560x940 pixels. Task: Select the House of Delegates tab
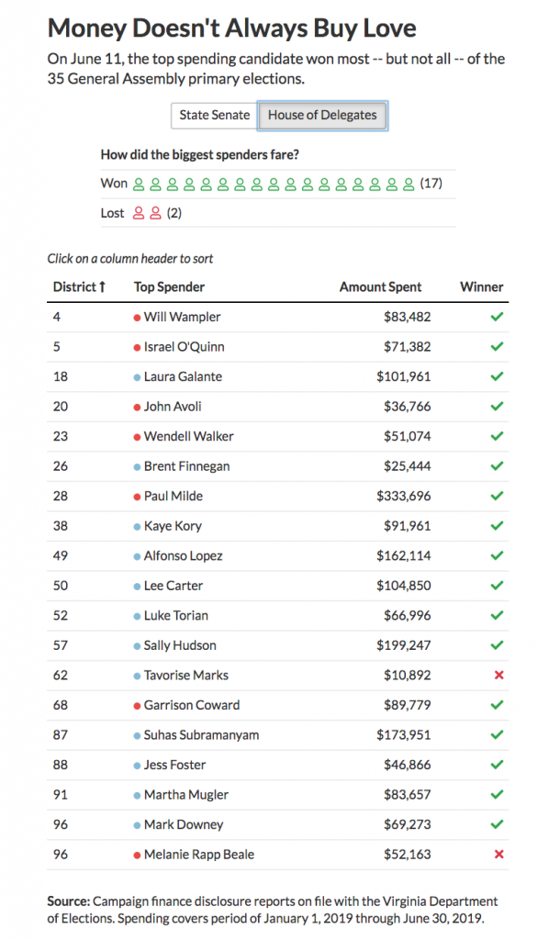click(x=322, y=116)
